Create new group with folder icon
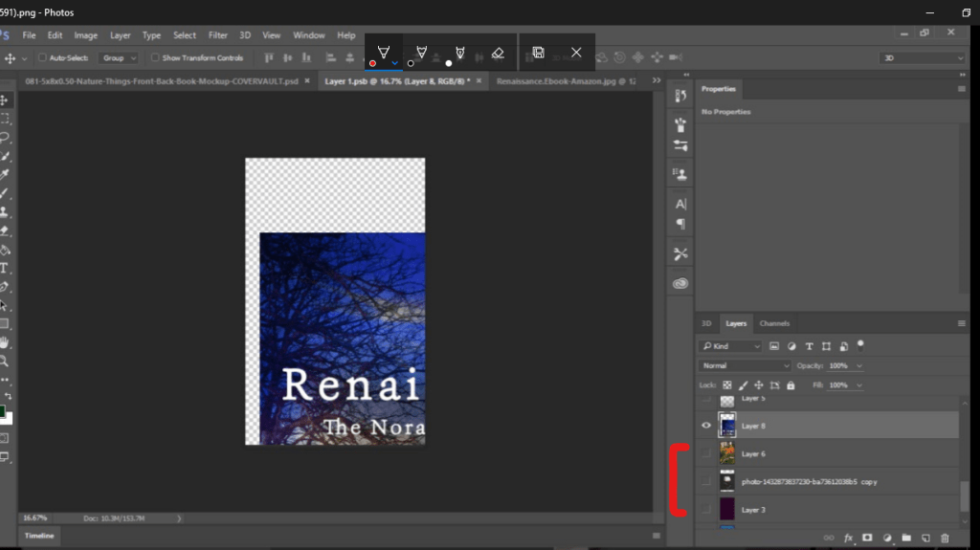Viewport: 980px width, 550px height. coord(905,539)
